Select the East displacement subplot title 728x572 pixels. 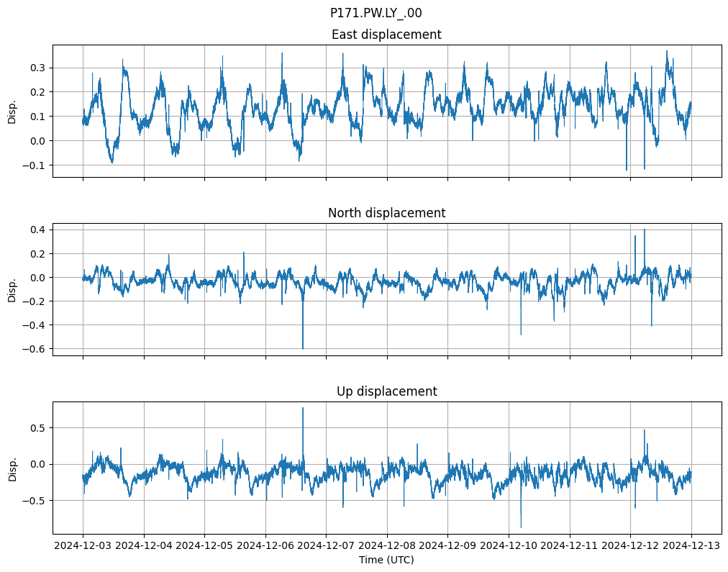386,35
